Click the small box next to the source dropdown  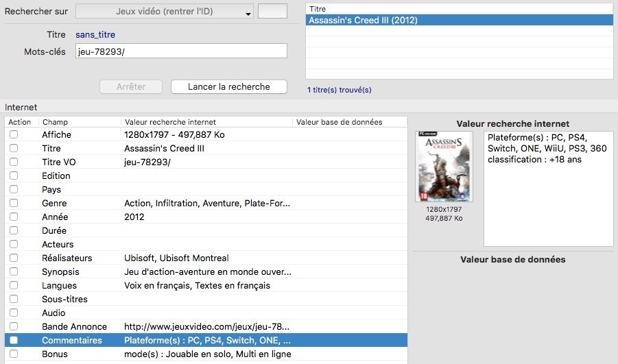click(x=272, y=12)
